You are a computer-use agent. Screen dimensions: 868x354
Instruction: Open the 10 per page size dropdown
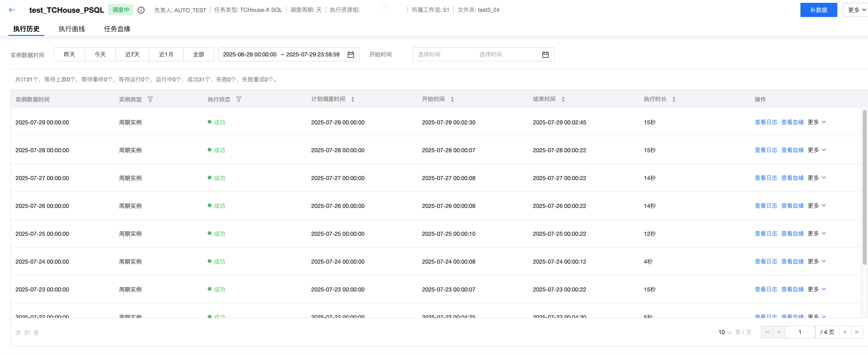724,332
